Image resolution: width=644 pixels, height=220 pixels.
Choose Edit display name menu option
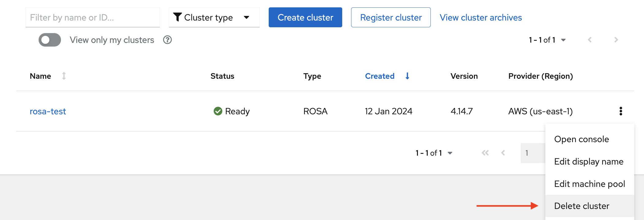[589, 161]
